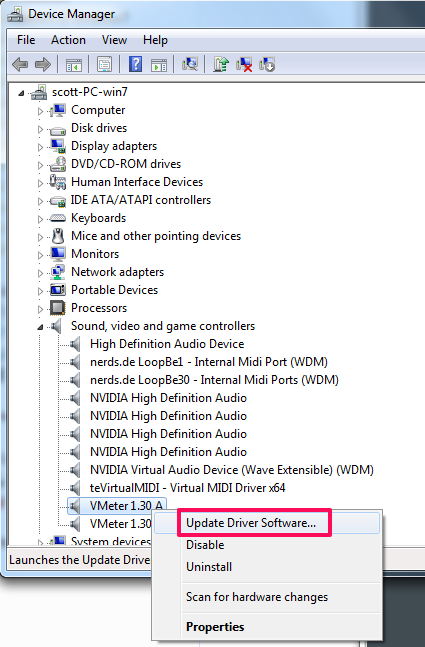Expand the Human Interface Devices category
The width and height of the screenshot is (425, 647).
[x=40, y=183]
